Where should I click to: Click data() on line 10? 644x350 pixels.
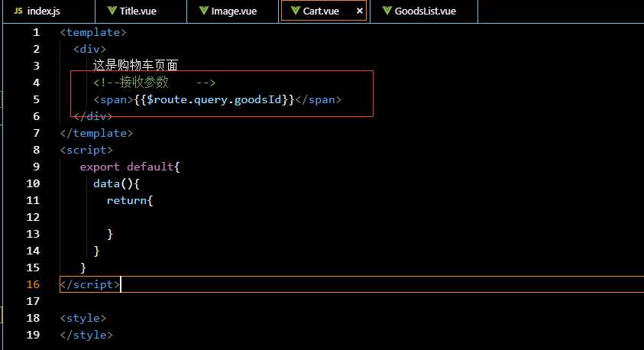pos(113,183)
